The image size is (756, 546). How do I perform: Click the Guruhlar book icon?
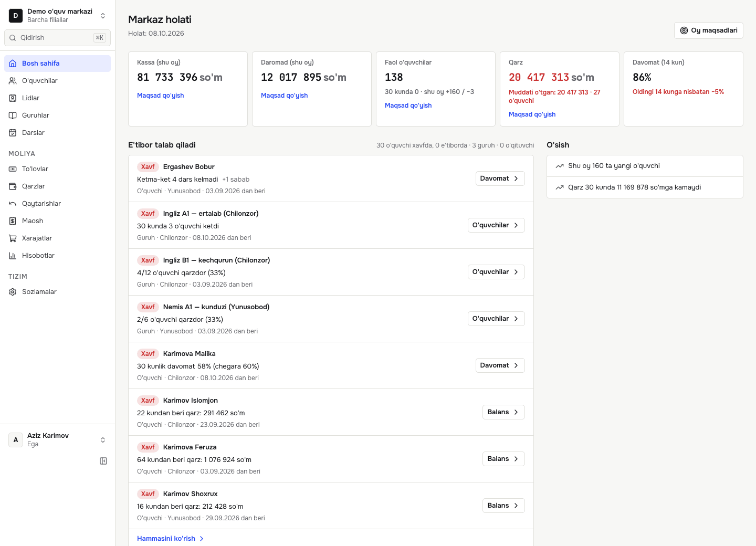point(13,115)
